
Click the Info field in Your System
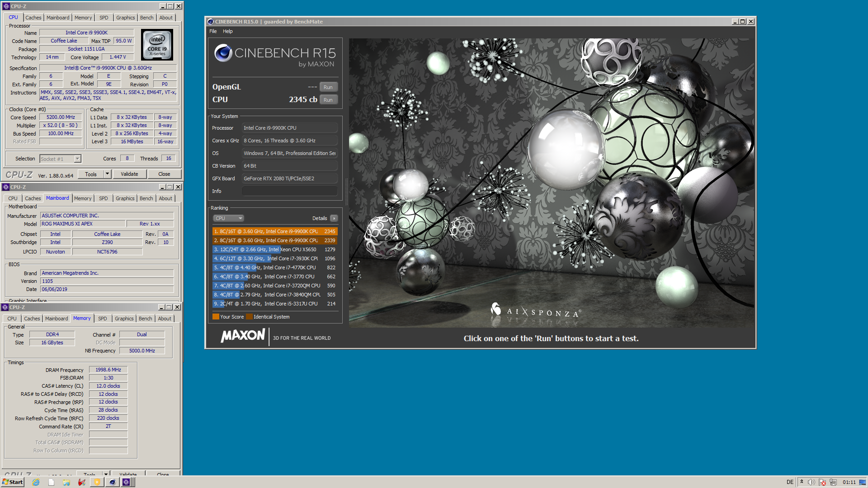point(289,191)
